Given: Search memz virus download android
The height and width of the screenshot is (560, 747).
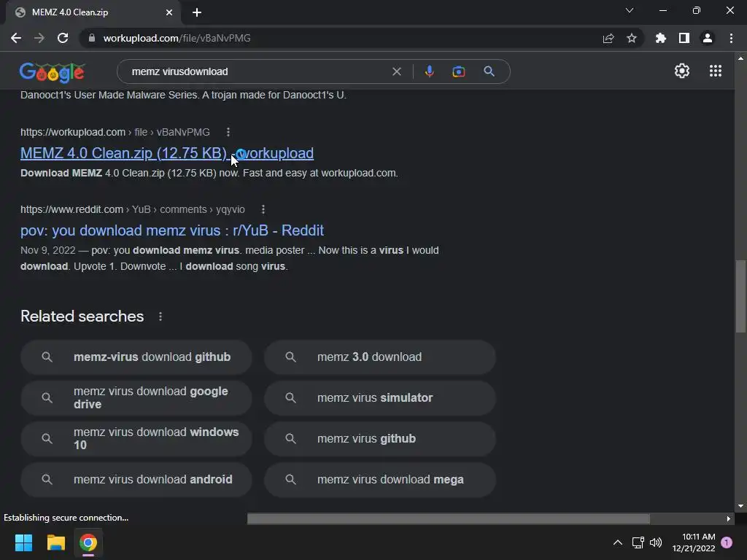Looking at the screenshot, I should point(136,480).
